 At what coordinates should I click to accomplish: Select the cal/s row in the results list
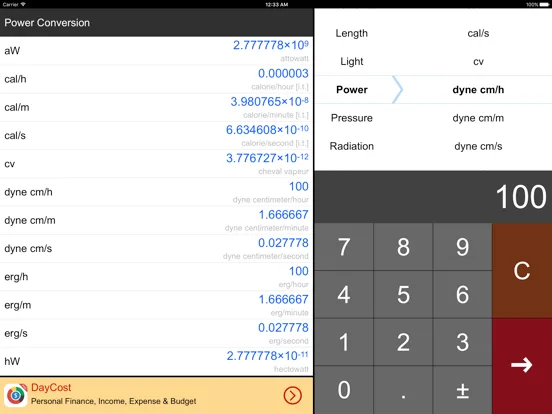156,136
